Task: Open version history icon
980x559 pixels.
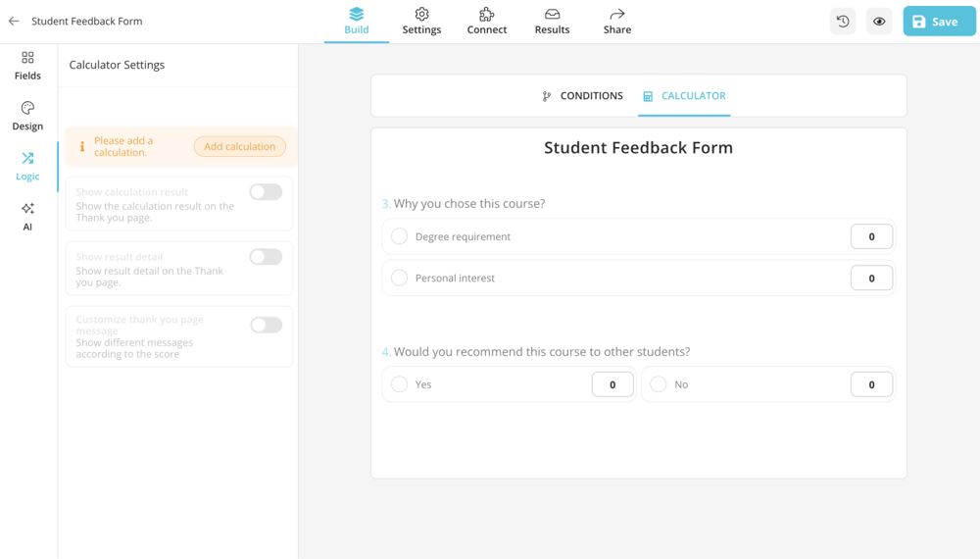Action: [x=843, y=22]
